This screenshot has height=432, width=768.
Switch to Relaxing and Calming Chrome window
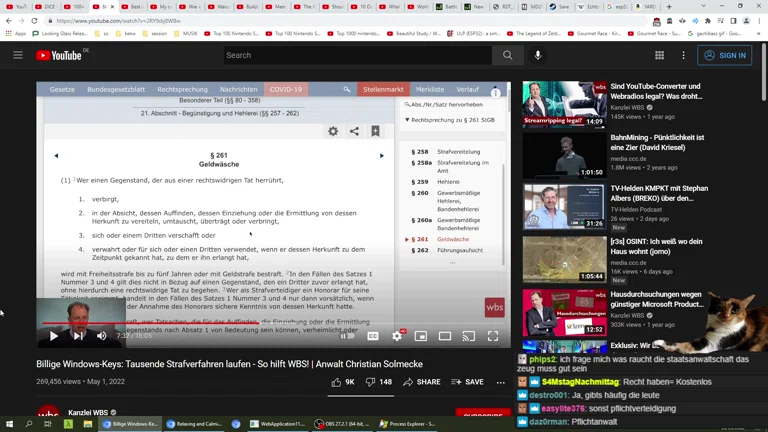[x=194, y=424]
